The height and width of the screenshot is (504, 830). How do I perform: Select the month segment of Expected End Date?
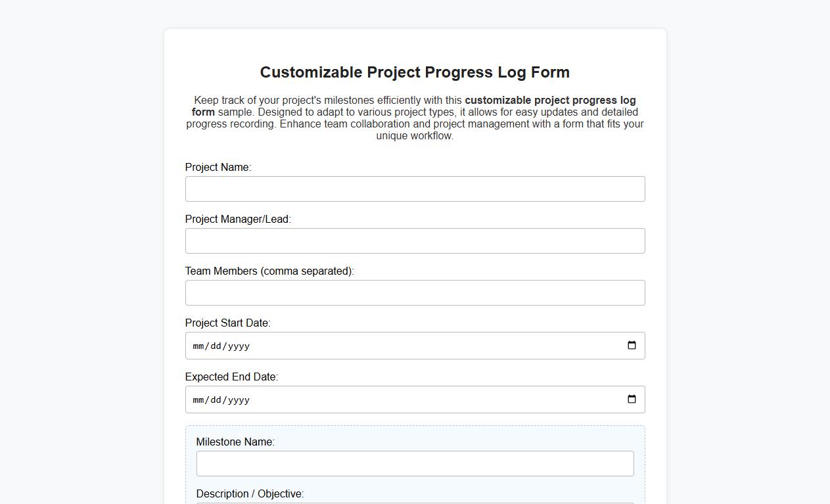(x=198, y=399)
